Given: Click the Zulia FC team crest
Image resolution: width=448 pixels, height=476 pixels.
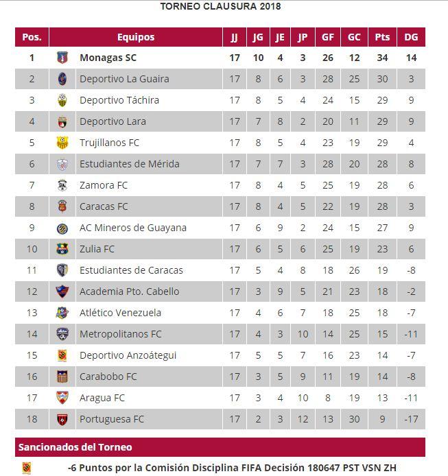Looking at the screenshot, I should [62, 249].
